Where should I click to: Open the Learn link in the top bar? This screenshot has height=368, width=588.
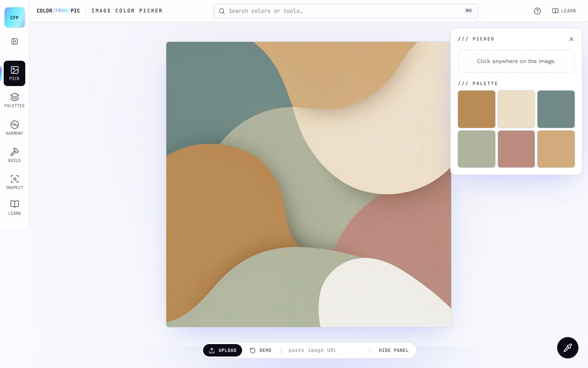[x=564, y=11]
